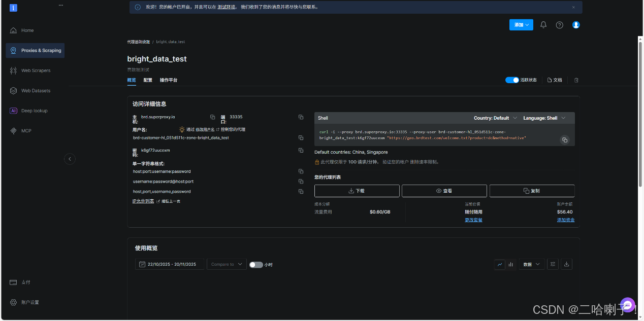Open the IP允许列表 link
Image resolution: width=644 pixels, height=321 pixels.
(x=143, y=201)
